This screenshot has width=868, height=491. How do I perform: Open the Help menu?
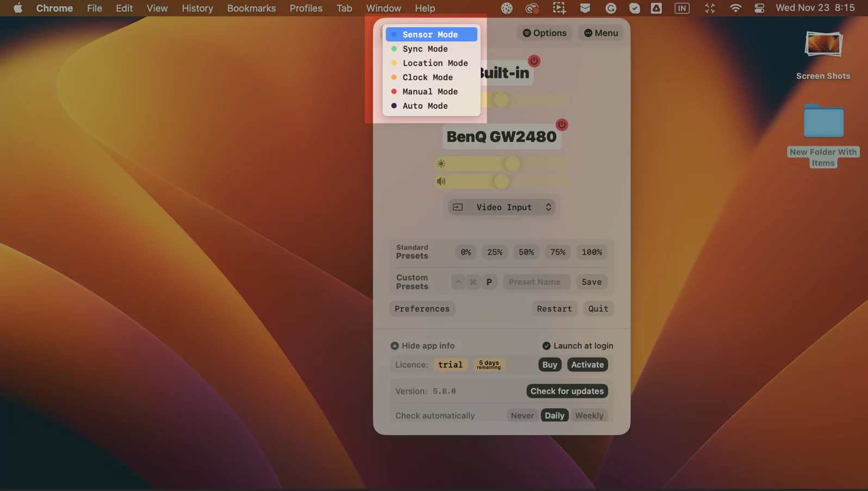[425, 8]
